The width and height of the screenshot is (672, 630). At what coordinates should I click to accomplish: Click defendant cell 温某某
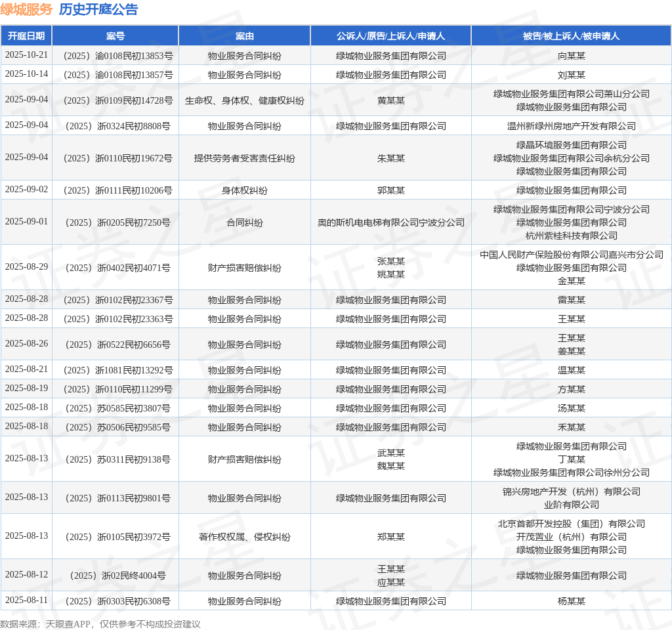coord(572,370)
